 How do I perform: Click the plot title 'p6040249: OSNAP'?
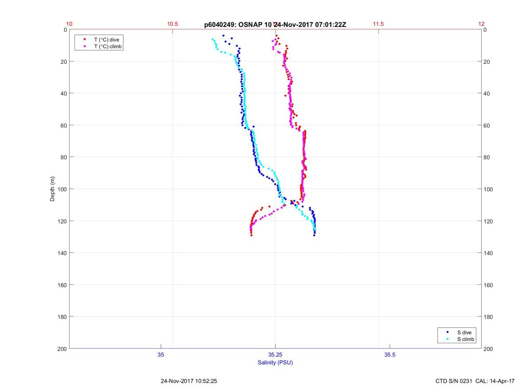234,25
